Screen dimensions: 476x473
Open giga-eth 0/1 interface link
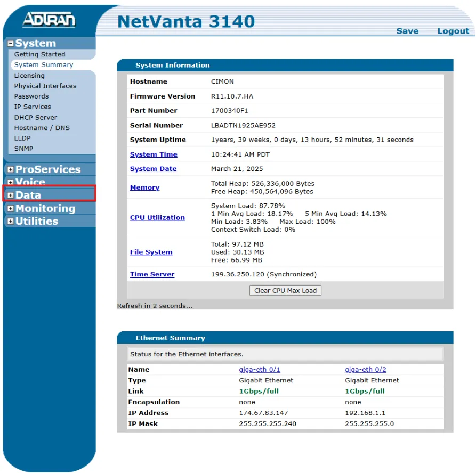tap(259, 370)
